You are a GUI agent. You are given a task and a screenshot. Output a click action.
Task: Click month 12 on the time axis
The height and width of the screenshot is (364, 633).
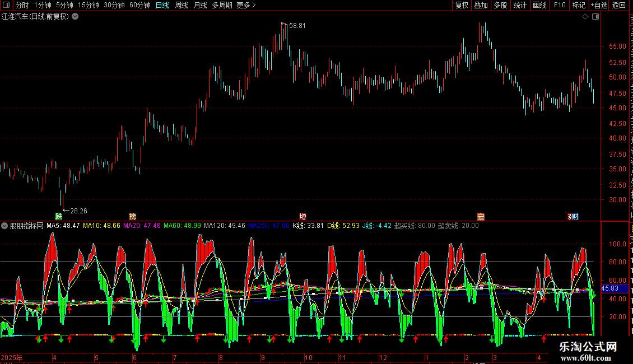point(383,357)
